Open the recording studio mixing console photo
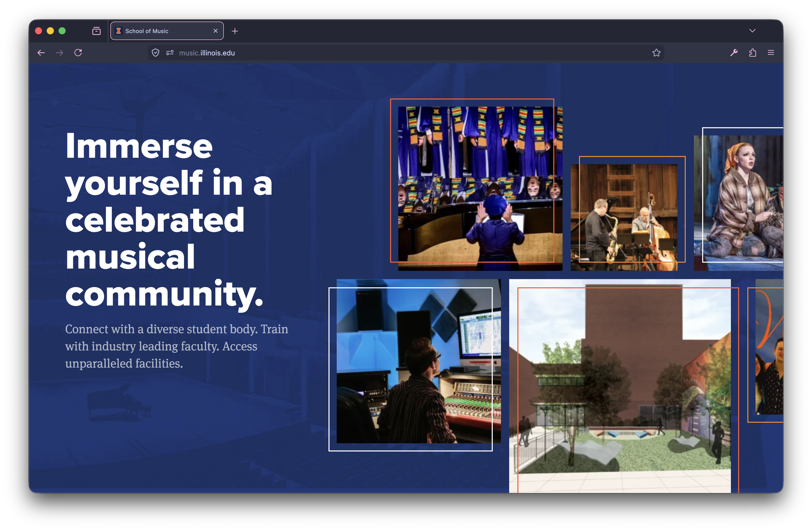The width and height of the screenshot is (812, 531). (x=418, y=361)
